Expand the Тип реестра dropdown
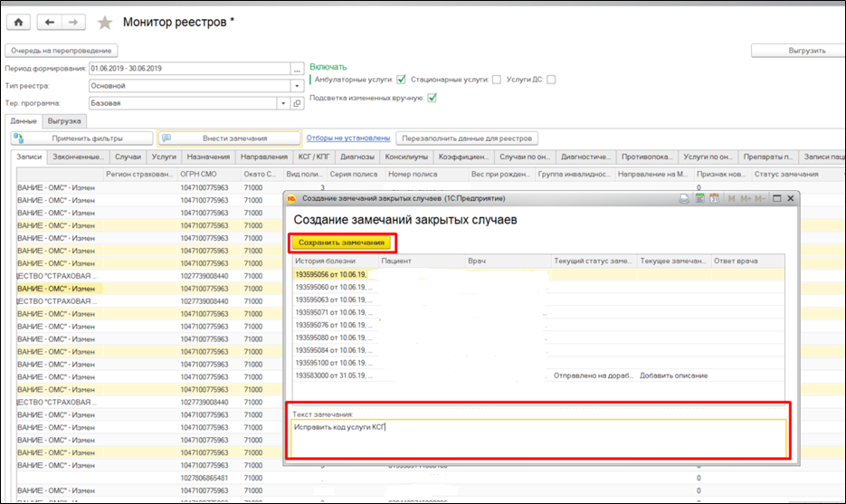 [296, 86]
